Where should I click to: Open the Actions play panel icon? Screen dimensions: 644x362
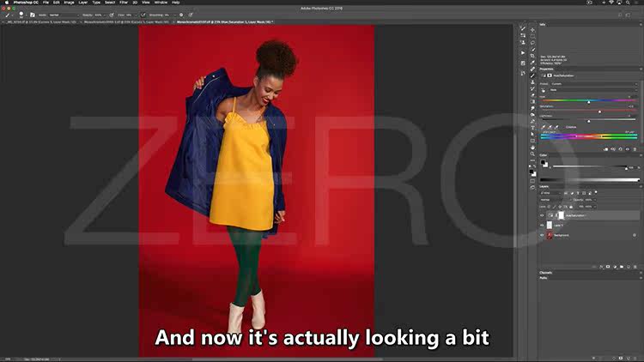523,53
